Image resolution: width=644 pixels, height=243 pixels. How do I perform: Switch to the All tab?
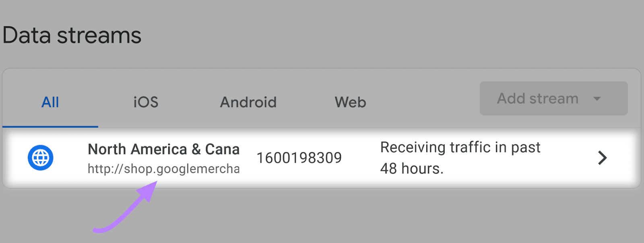pyautogui.click(x=50, y=102)
